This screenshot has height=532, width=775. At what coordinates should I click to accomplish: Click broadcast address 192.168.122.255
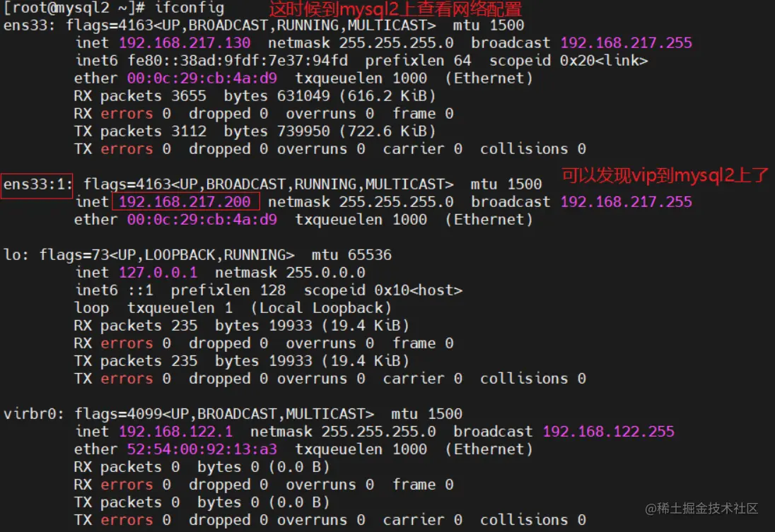point(608,432)
